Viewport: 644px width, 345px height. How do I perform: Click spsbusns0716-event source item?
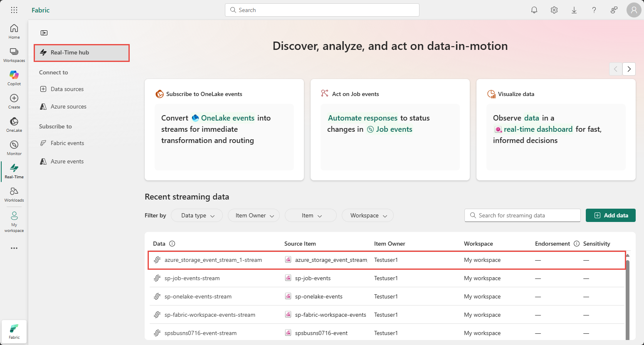pyautogui.click(x=321, y=333)
